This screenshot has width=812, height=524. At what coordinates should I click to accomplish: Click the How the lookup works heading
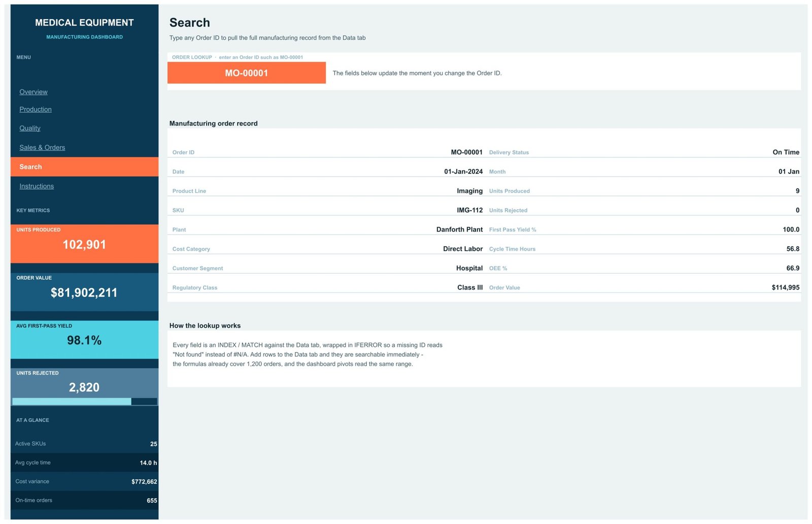205,326
